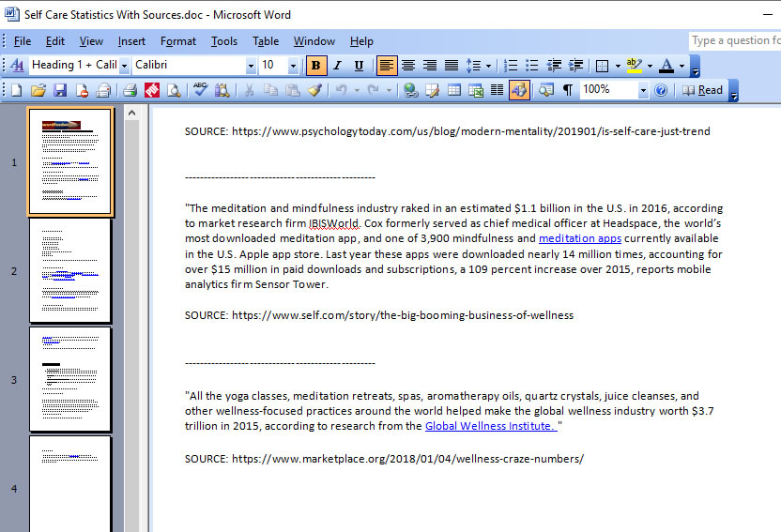Toggle Italic formatting

click(337, 65)
